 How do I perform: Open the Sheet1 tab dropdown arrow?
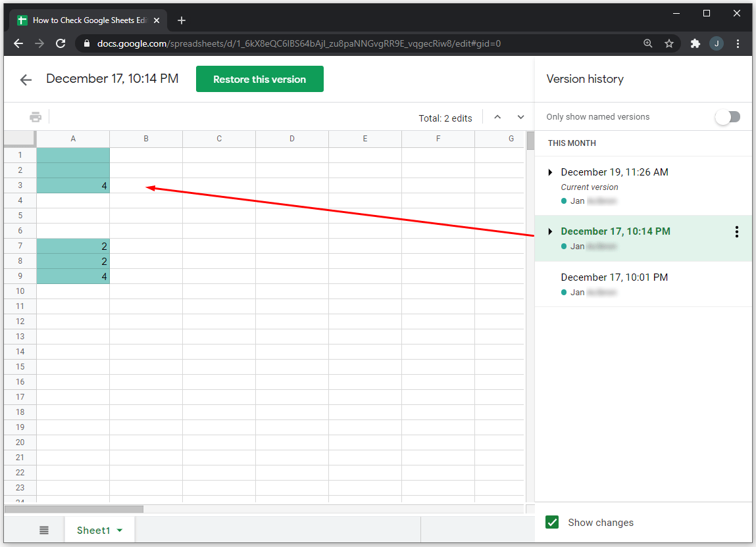pos(120,530)
